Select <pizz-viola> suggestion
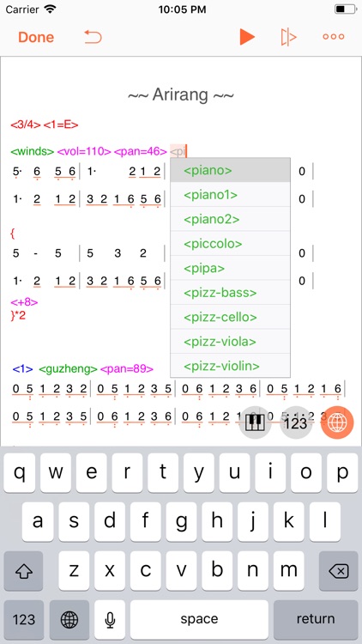362x644 pixels. [x=230, y=341]
